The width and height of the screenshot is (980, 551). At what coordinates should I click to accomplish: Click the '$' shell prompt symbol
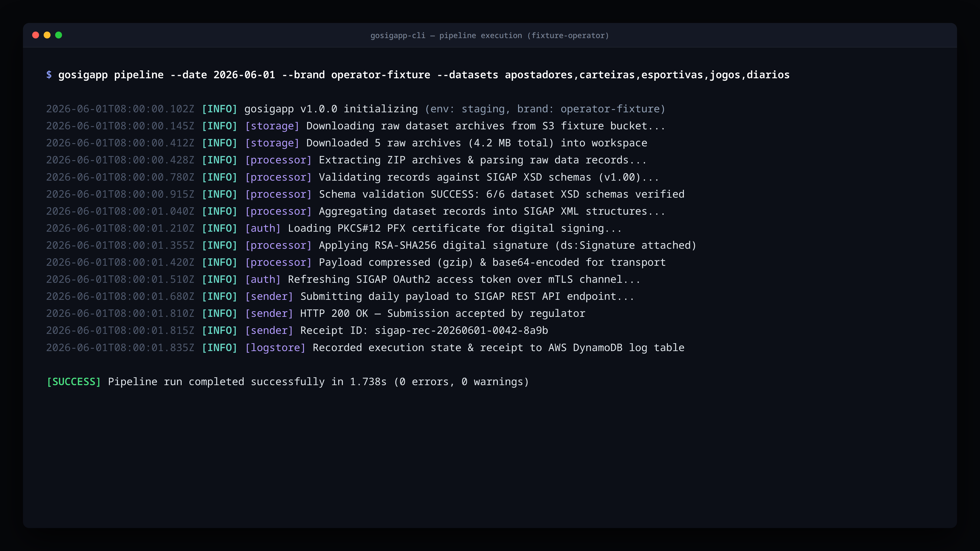(49, 75)
